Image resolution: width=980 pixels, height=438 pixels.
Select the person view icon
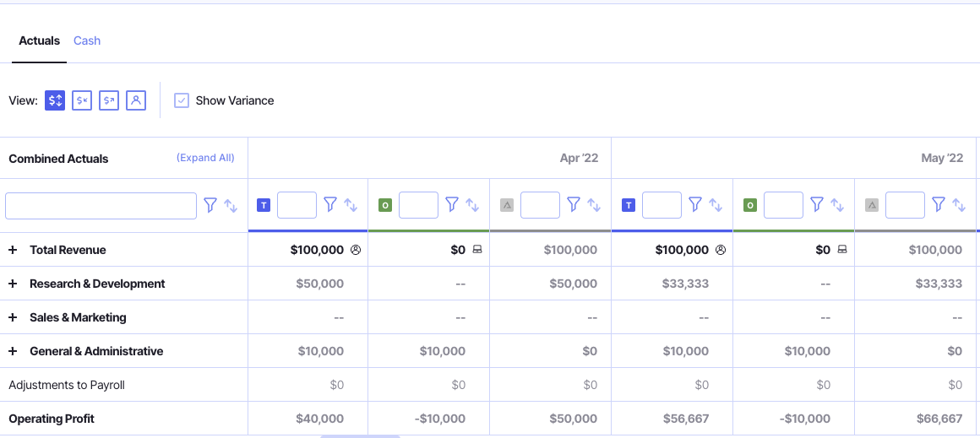point(136,100)
